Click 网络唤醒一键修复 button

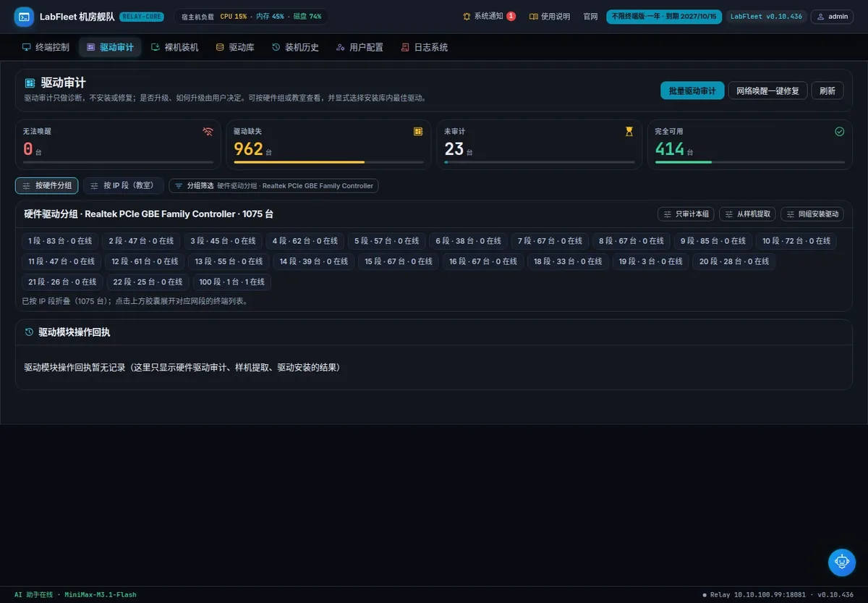(767, 90)
